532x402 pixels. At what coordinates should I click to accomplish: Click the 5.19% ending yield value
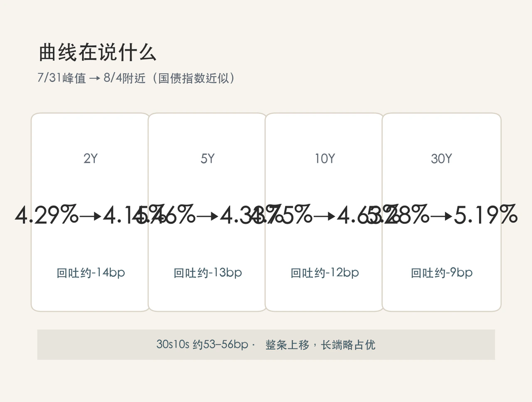pos(485,215)
